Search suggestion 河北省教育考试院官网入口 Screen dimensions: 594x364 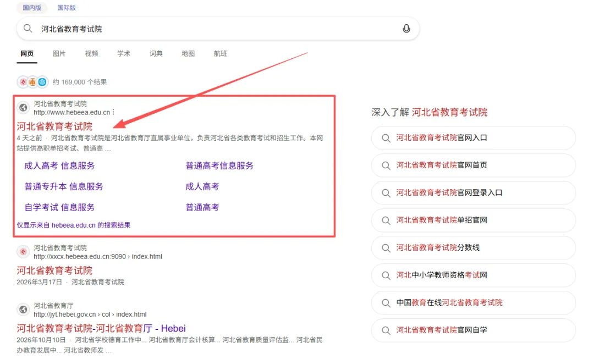click(x=474, y=138)
